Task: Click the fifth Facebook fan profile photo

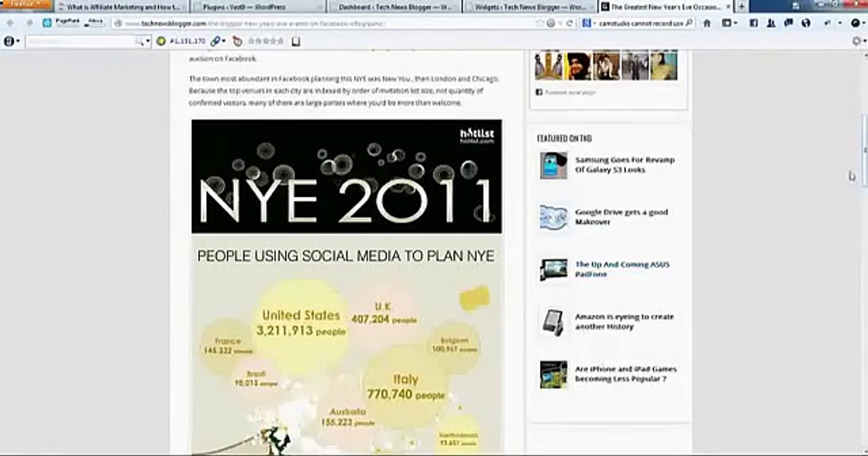Action: [664, 65]
